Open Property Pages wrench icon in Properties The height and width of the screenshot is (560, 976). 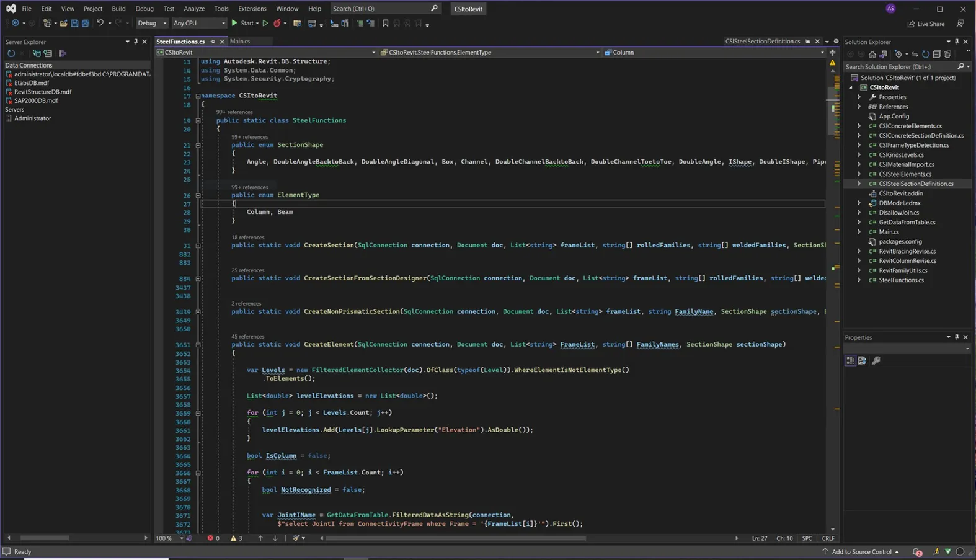(x=876, y=360)
